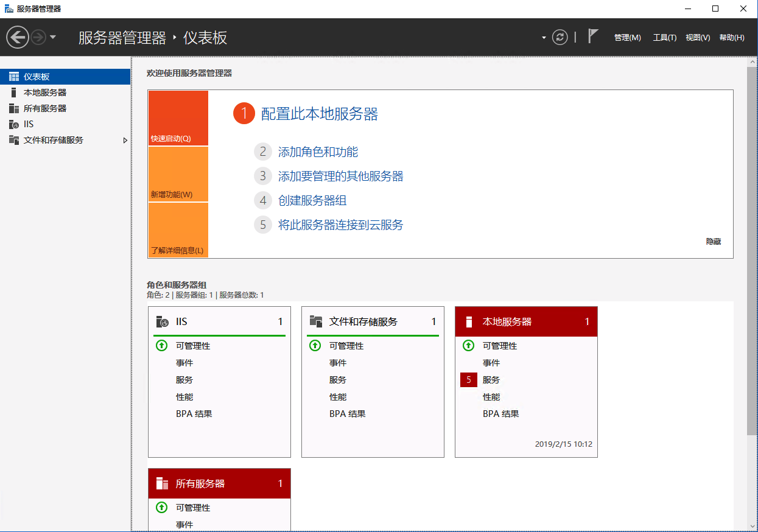The width and height of the screenshot is (758, 532).
Task: Click the 所有服务器 tile header icon
Action: [162, 484]
